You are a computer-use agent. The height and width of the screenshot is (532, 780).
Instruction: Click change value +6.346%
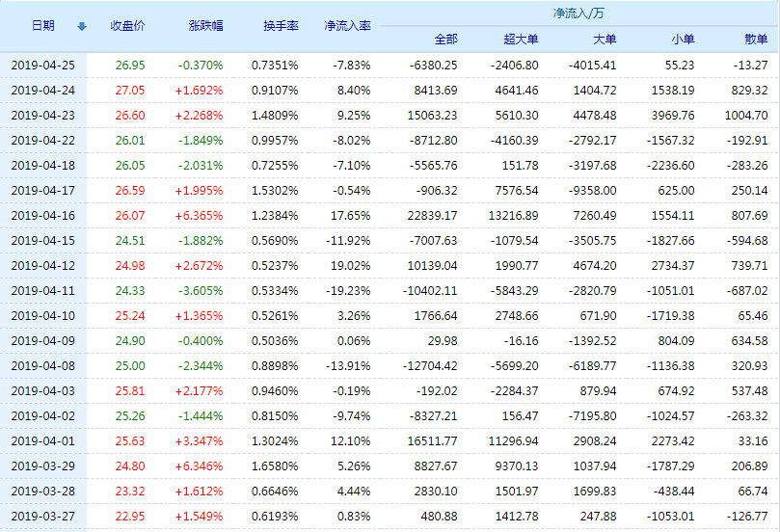tap(199, 466)
